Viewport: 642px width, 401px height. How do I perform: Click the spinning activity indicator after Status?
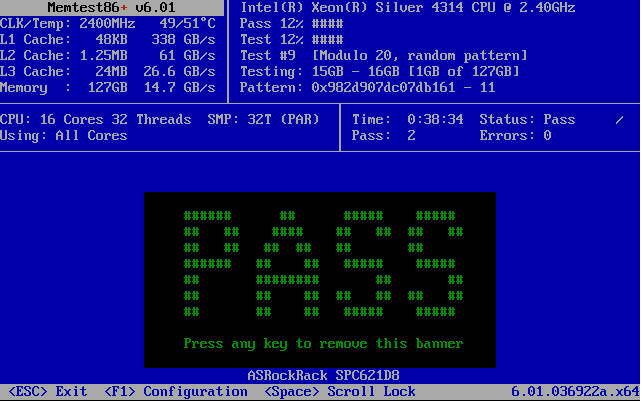(619, 120)
